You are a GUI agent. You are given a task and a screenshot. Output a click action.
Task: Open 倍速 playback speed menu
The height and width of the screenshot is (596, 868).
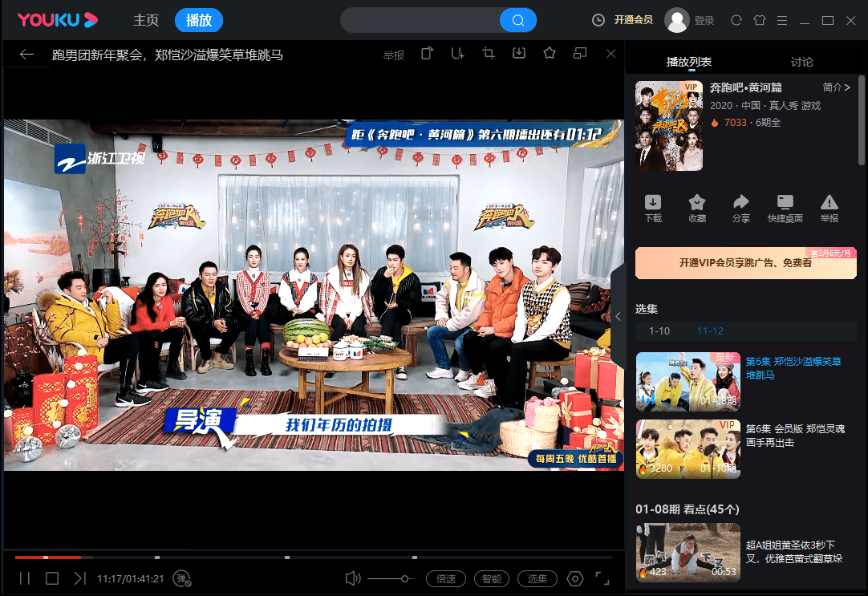click(x=445, y=578)
